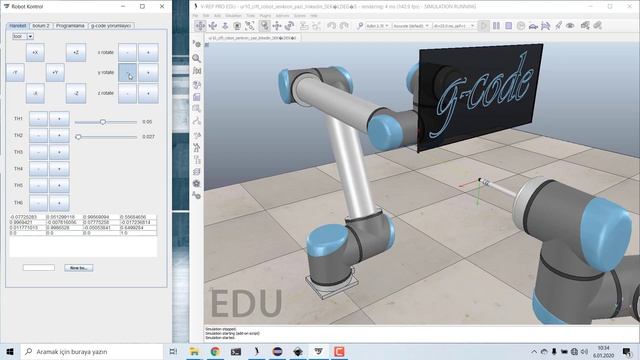Click TH1 plus button
Image resolution: width=640 pixels, height=360 pixels.
[59, 119]
